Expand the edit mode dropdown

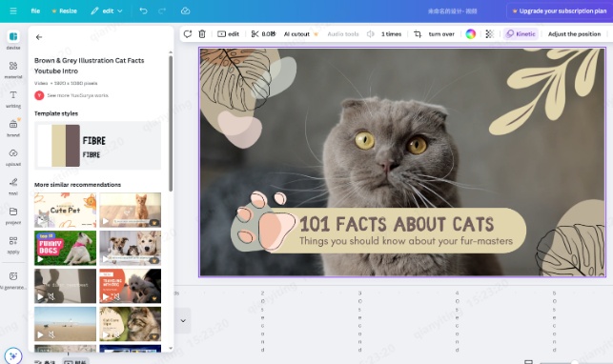coord(107,10)
